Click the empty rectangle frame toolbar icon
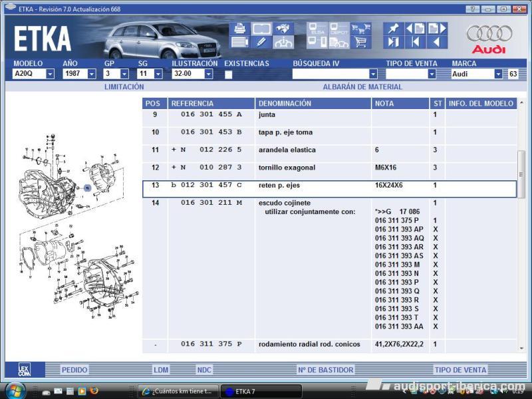532x399 pixels. (x=261, y=29)
